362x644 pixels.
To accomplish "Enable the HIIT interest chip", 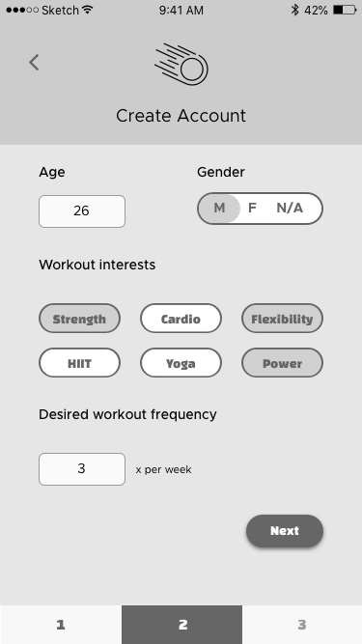I will coord(79,363).
